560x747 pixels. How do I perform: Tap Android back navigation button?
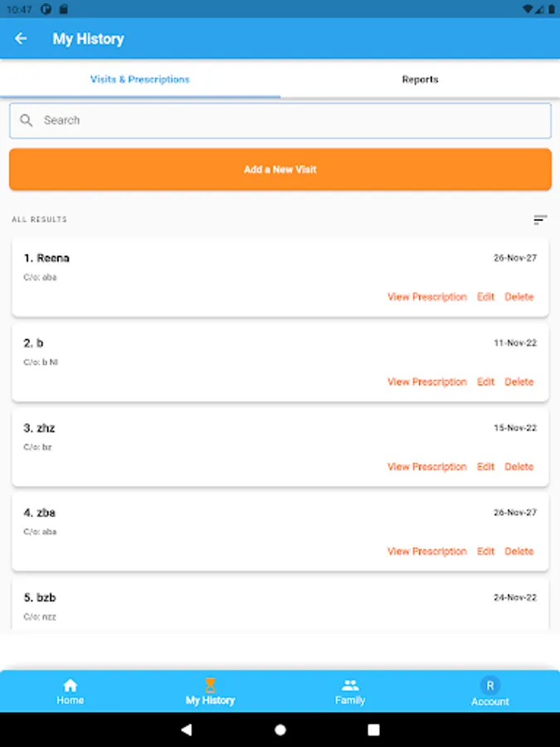[x=187, y=730]
